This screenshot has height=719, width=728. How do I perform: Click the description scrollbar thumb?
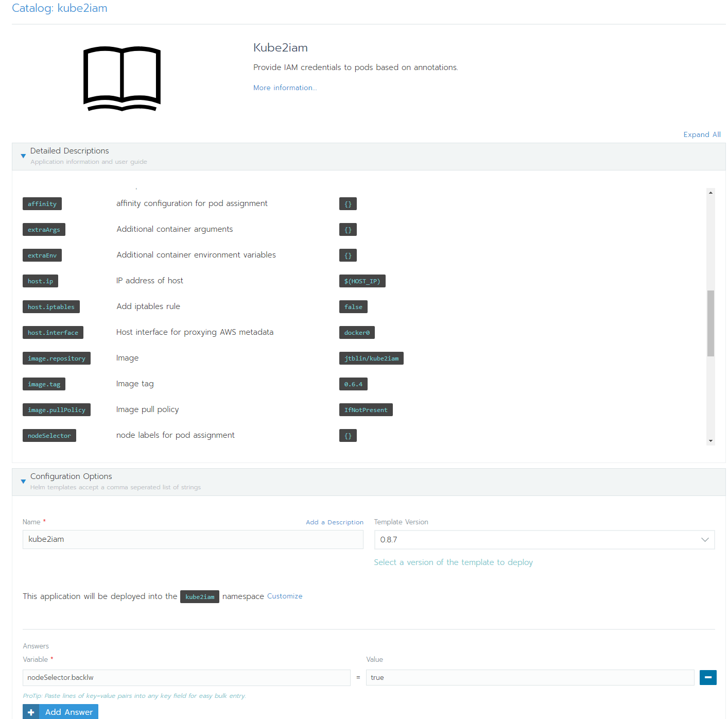pyautogui.click(x=710, y=323)
